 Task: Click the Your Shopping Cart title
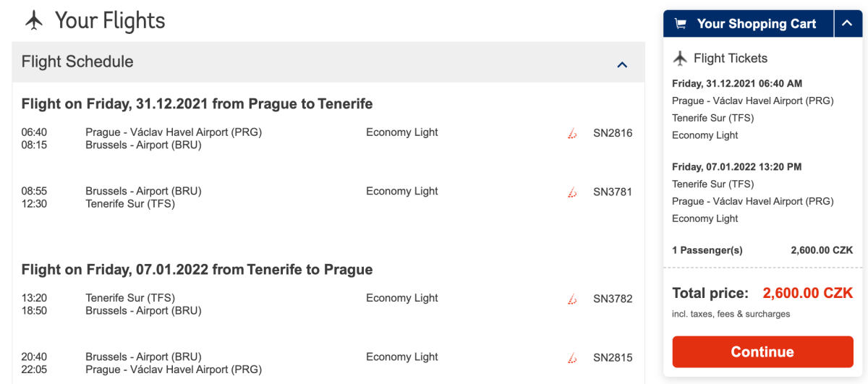pos(756,24)
